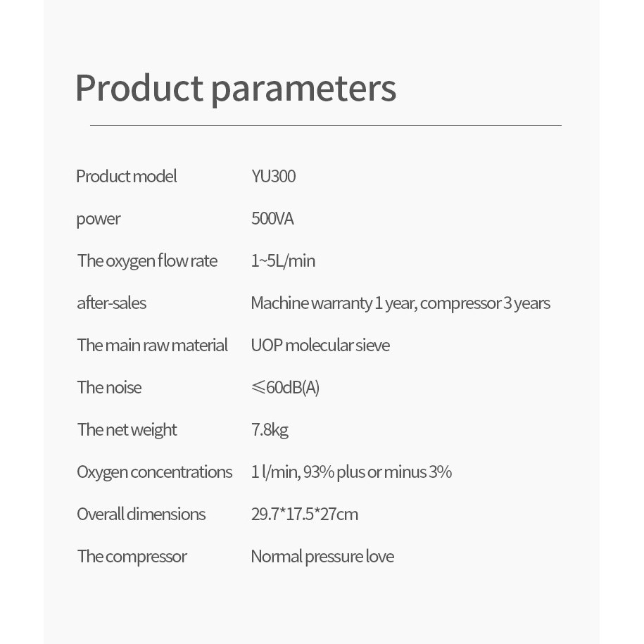Click the YU300 model value
This screenshot has width=644, height=644.
pos(273,176)
